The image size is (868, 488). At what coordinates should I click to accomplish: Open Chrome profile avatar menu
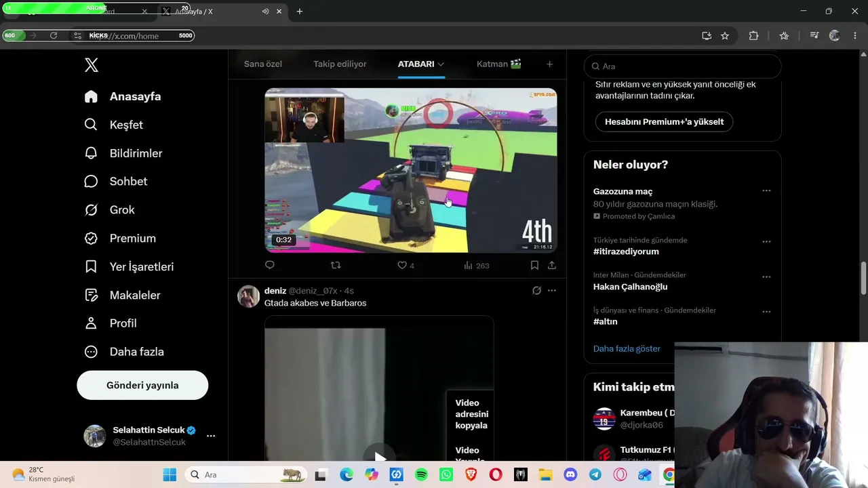click(x=835, y=36)
